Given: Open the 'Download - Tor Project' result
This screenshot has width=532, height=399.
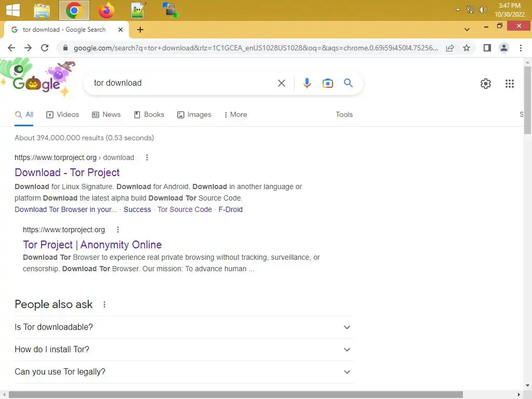Looking at the screenshot, I should point(67,172).
